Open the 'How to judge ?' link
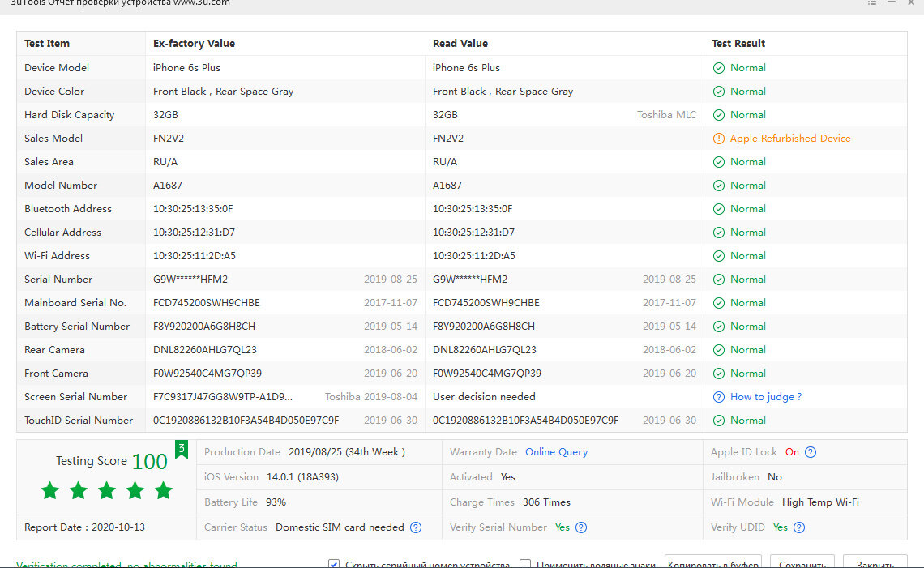Screen dimensions: 924x568 765,396
